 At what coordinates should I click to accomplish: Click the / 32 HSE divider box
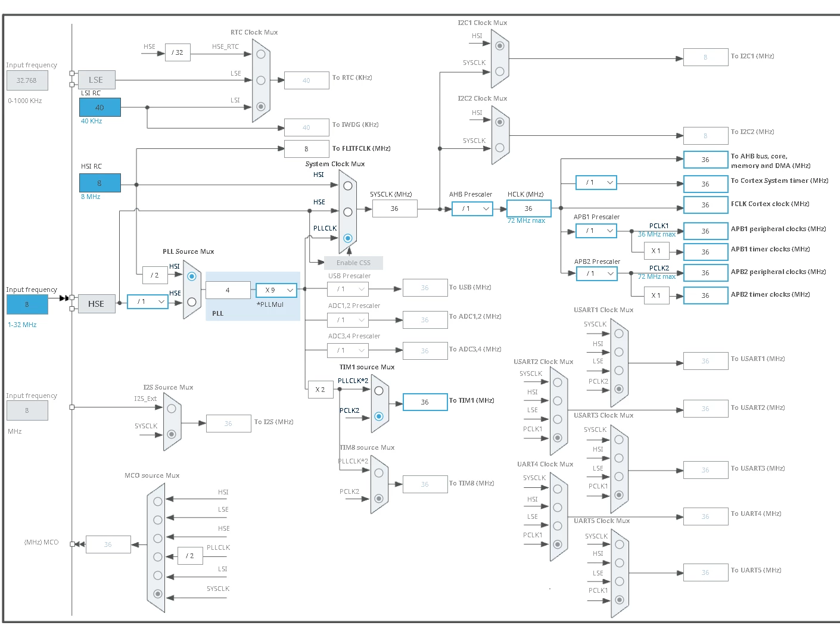point(178,52)
